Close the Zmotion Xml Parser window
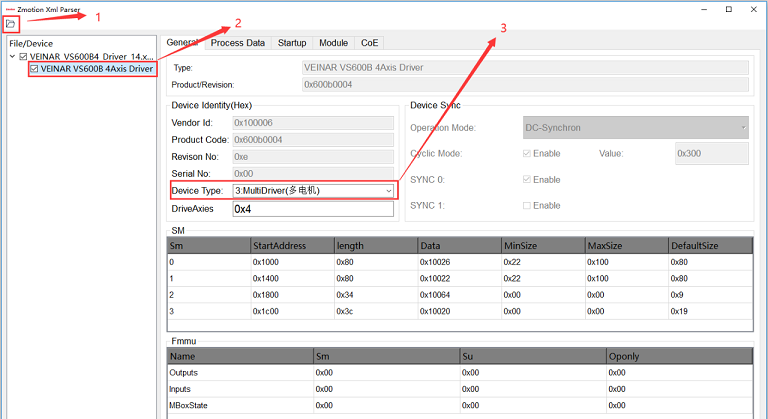768x419 pixels. point(754,9)
